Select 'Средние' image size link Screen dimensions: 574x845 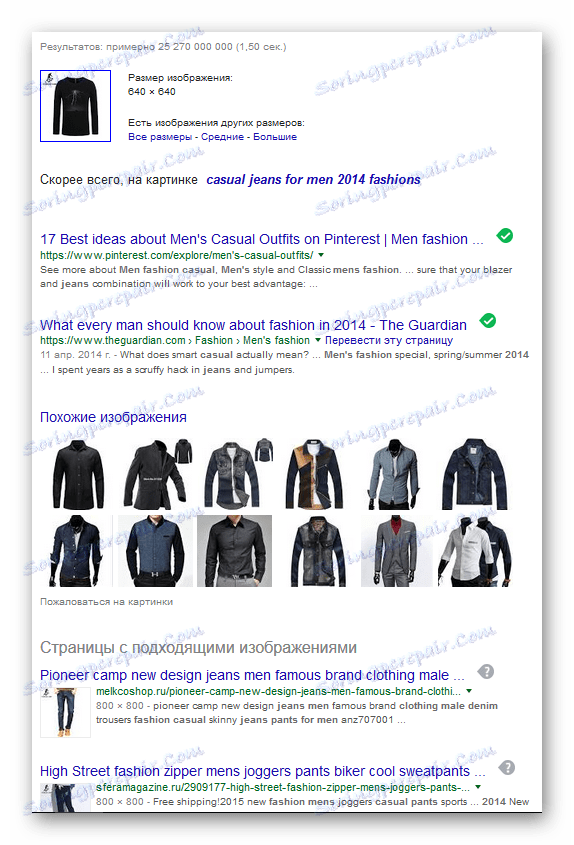tap(222, 137)
